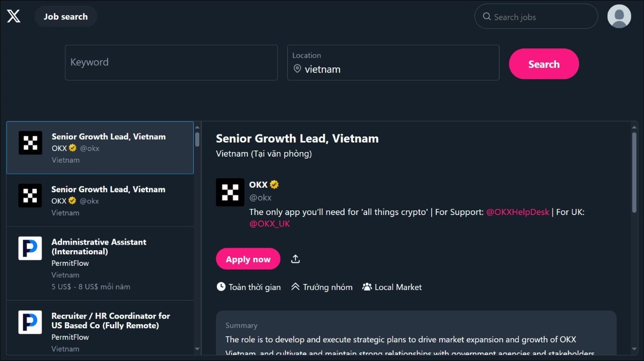
Task: Click the PermitFlow logo on Recruiter listing
Action: pyautogui.click(x=30, y=322)
